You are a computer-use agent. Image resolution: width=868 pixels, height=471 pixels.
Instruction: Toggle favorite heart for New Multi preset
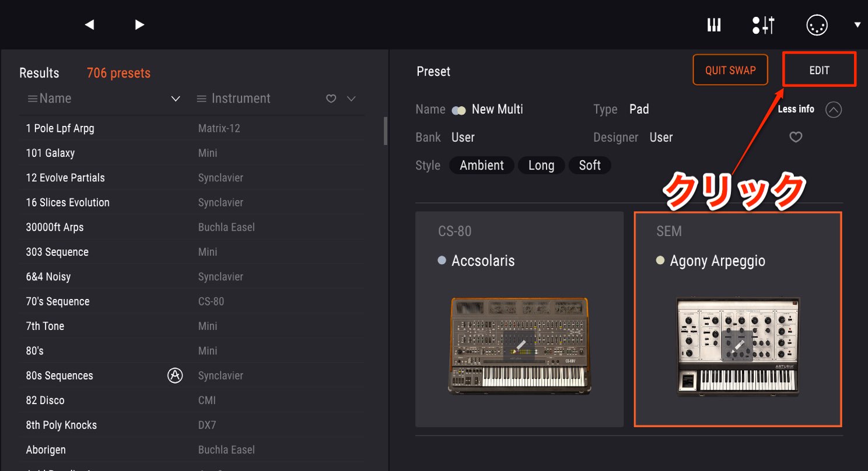796,137
